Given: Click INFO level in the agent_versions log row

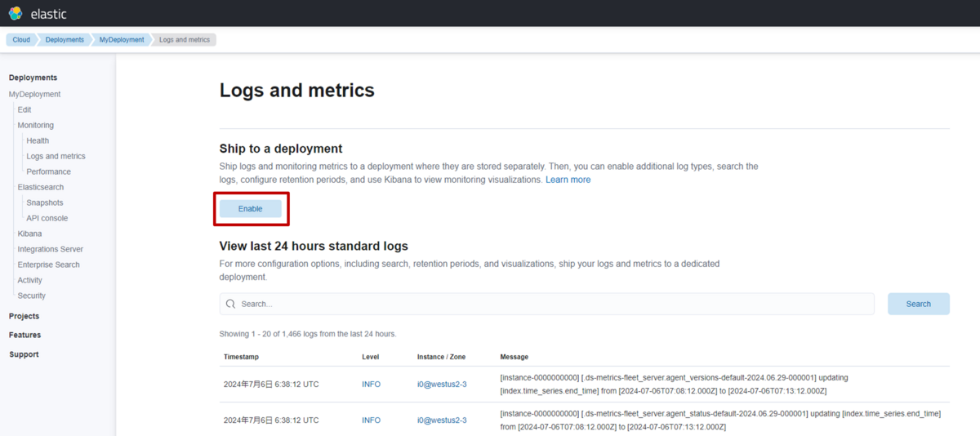Looking at the screenshot, I should click(372, 384).
